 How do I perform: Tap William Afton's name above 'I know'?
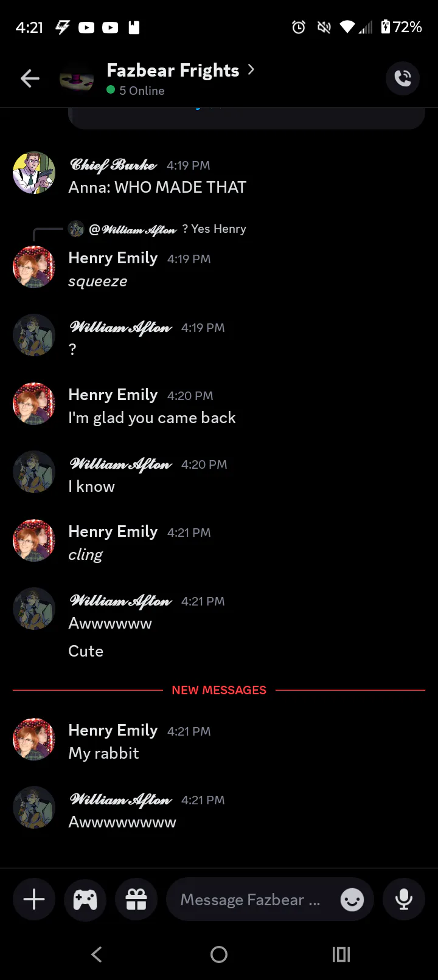pos(121,464)
